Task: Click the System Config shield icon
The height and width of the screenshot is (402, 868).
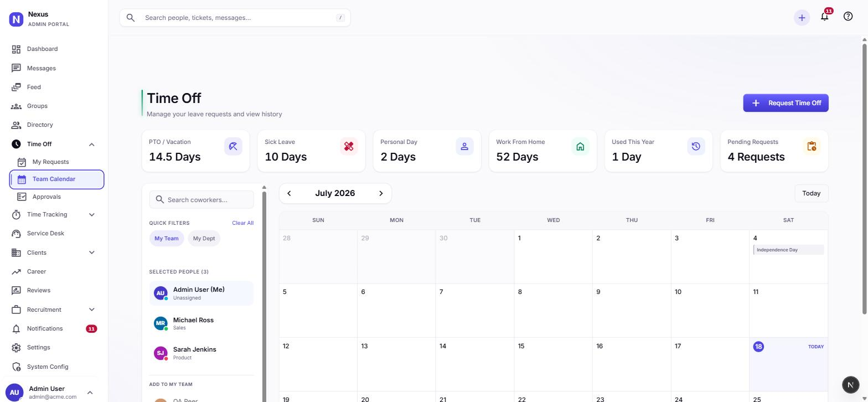Action: 16,367
